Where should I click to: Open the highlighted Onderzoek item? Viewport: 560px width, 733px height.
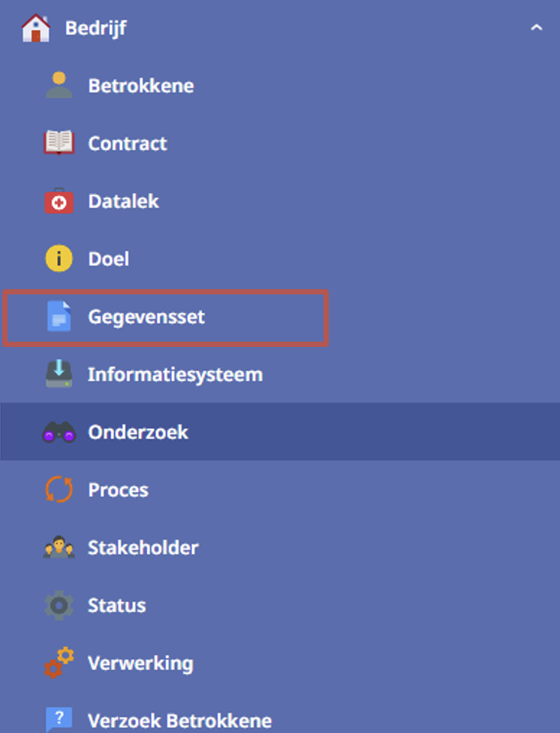pos(280,432)
